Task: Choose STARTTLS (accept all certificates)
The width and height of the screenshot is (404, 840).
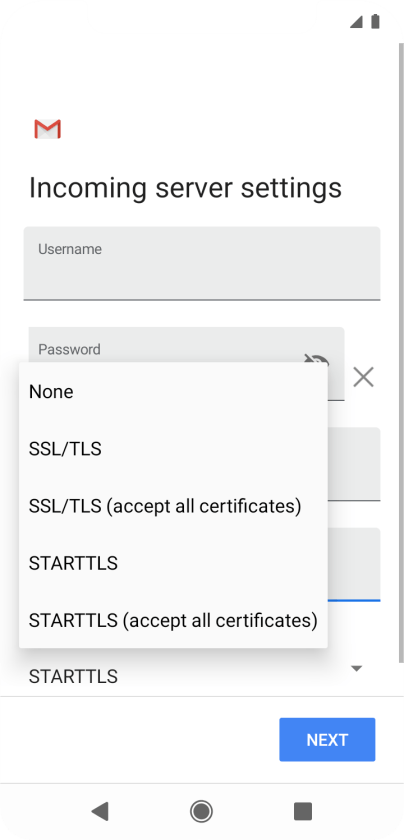Action: click(x=173, y=620)
